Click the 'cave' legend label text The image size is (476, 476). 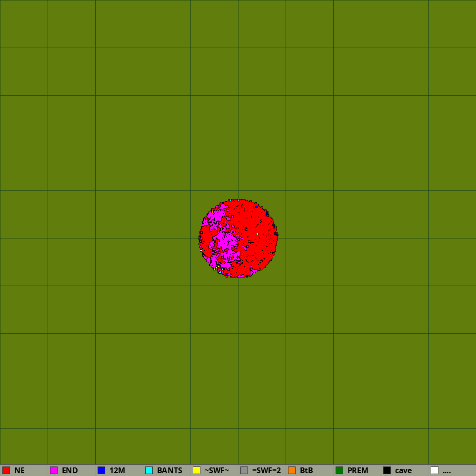[403, 470]
